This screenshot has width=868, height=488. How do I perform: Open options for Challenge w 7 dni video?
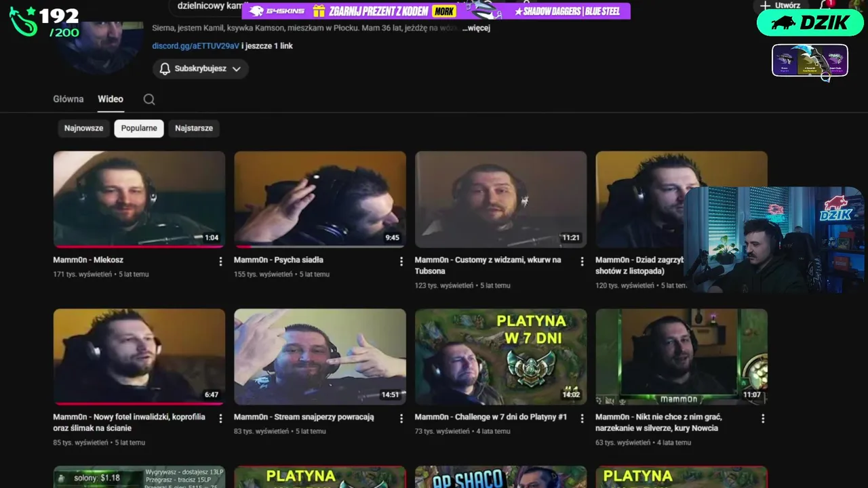tap(582, 419)
